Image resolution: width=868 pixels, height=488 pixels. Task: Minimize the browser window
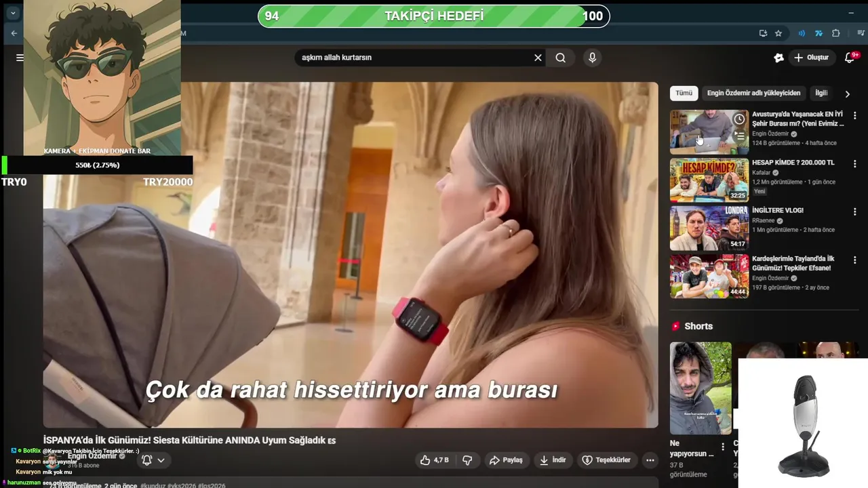coord(850,13)
